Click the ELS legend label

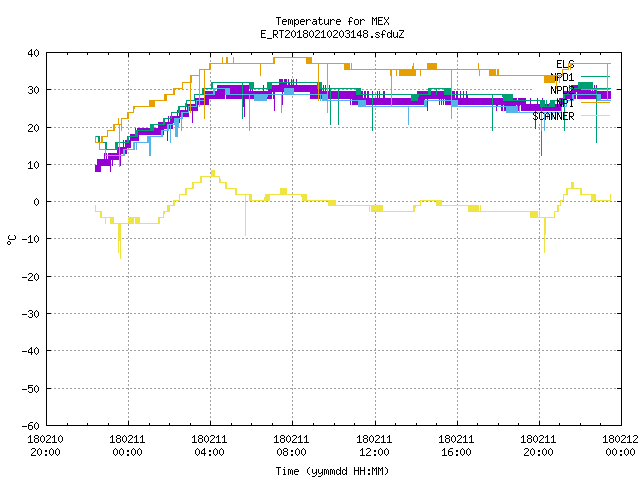click(x=565, y=64)
